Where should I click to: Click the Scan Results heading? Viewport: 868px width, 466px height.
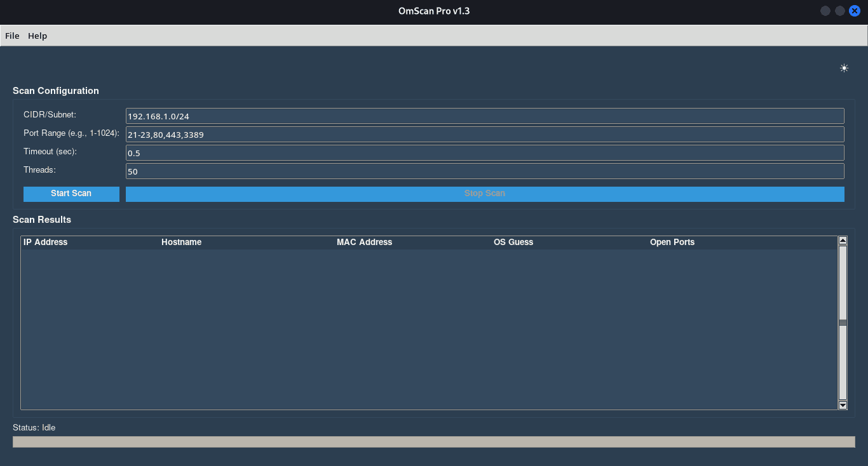pyautogui.click(x=42, y=220)
